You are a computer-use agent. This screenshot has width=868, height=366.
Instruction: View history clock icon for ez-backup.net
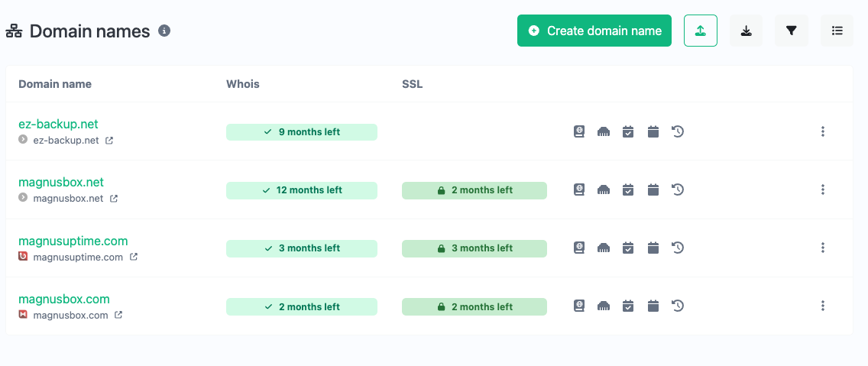678,131
